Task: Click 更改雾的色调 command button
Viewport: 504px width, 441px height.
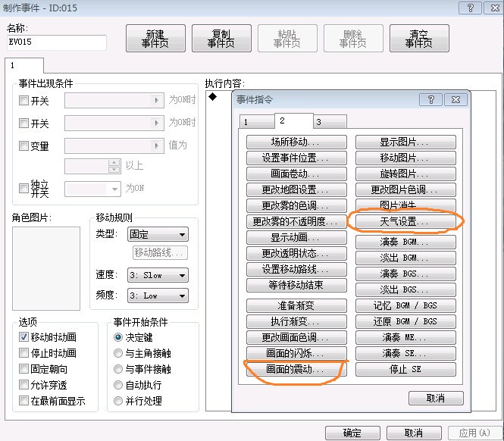Action: (x=296, y=205)
